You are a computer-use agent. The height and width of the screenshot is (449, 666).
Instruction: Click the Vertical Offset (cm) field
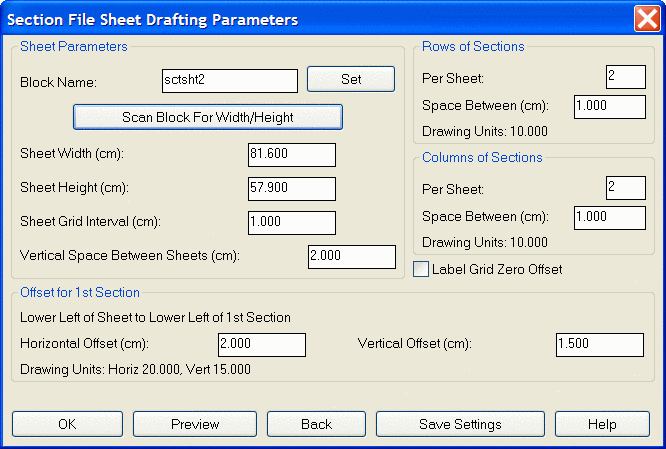tap(600, 345)
